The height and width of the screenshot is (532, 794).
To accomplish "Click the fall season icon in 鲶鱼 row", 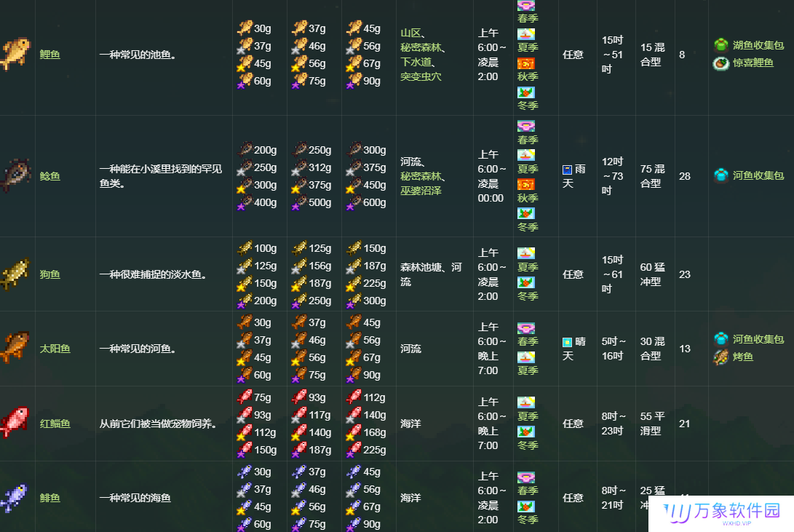I will tap(526, 184).
